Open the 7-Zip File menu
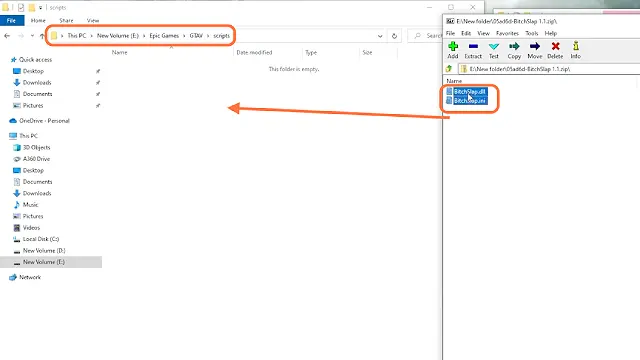Viewport: 640px width, 360px height. [x=450, y=33]
